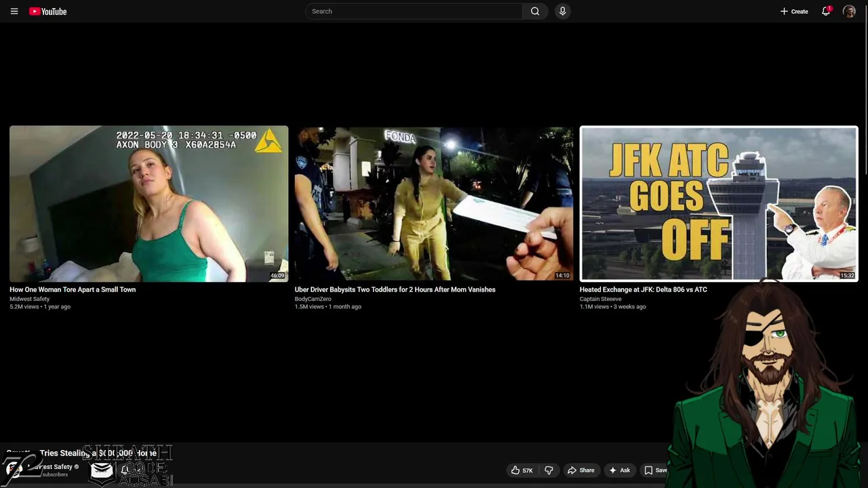Screen dimensions: 868x488
Task: Visit the Captain Steeeve channel
Action: click(x=600, y=299)
